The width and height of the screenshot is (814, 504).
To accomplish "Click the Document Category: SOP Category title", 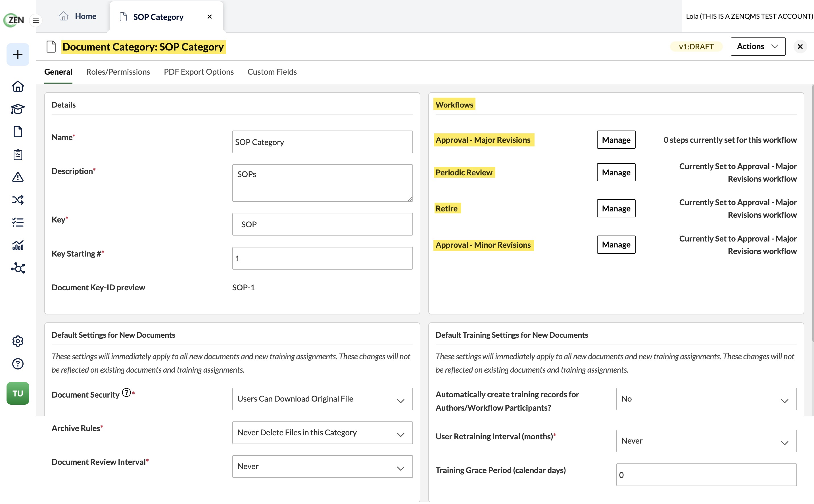I will click(143, 47).
